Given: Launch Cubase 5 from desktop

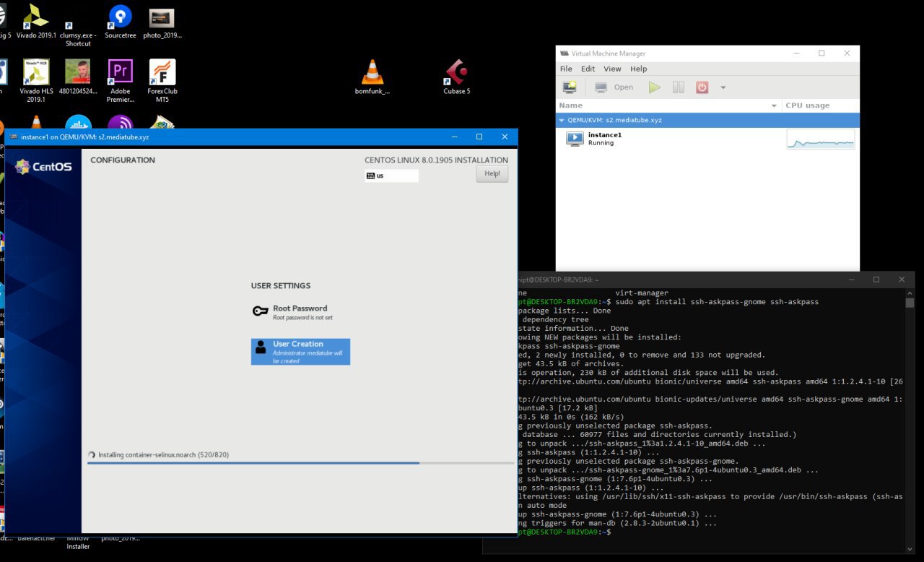Looking at the screenshot, I should tap(456, 77).
